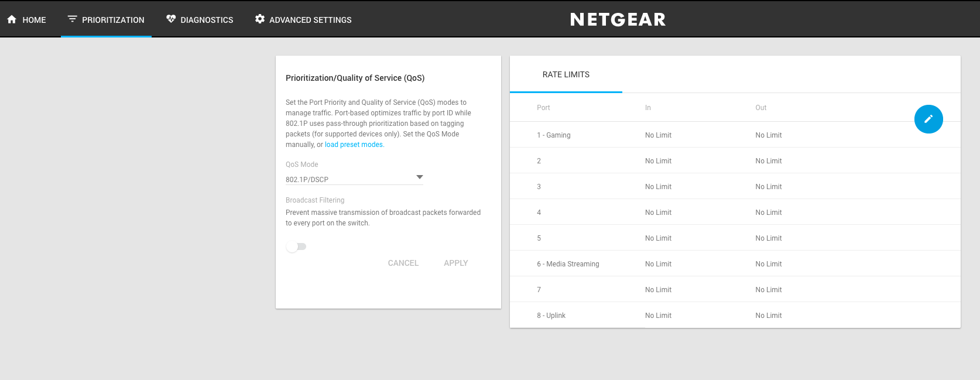The width and height of the screenshot is (980, 380).
Task: Click the Out limit for Media Streaming
Action: [x=768, y=264]
